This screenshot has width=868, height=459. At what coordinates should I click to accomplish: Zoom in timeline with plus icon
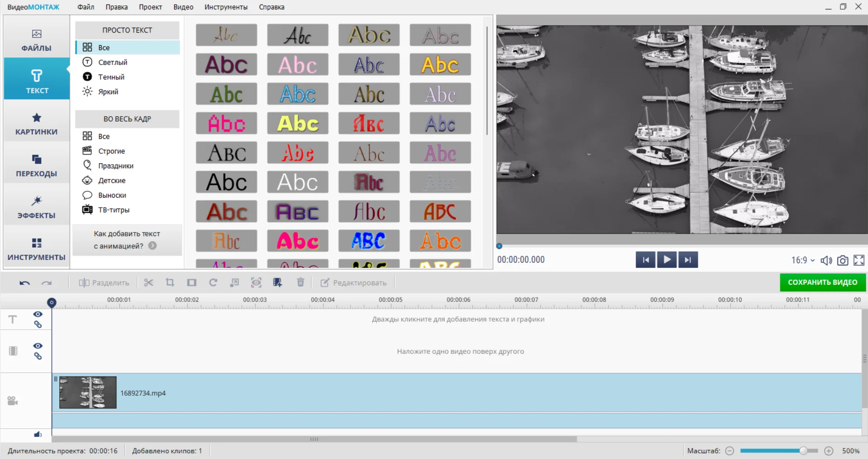829,451
